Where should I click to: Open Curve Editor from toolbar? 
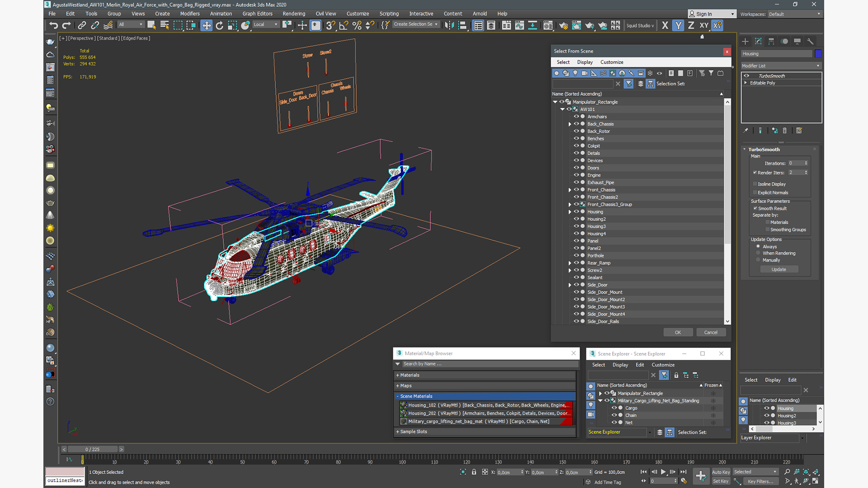pos(519,25)
